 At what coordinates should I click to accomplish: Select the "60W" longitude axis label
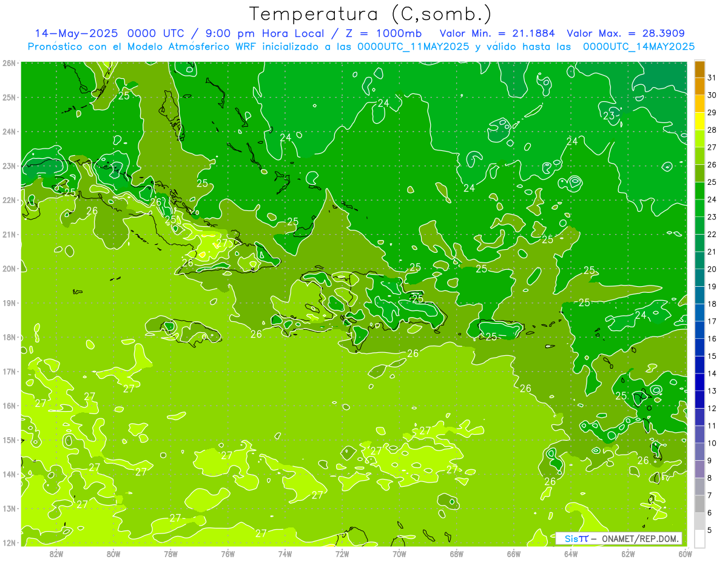tap(686, 554)
